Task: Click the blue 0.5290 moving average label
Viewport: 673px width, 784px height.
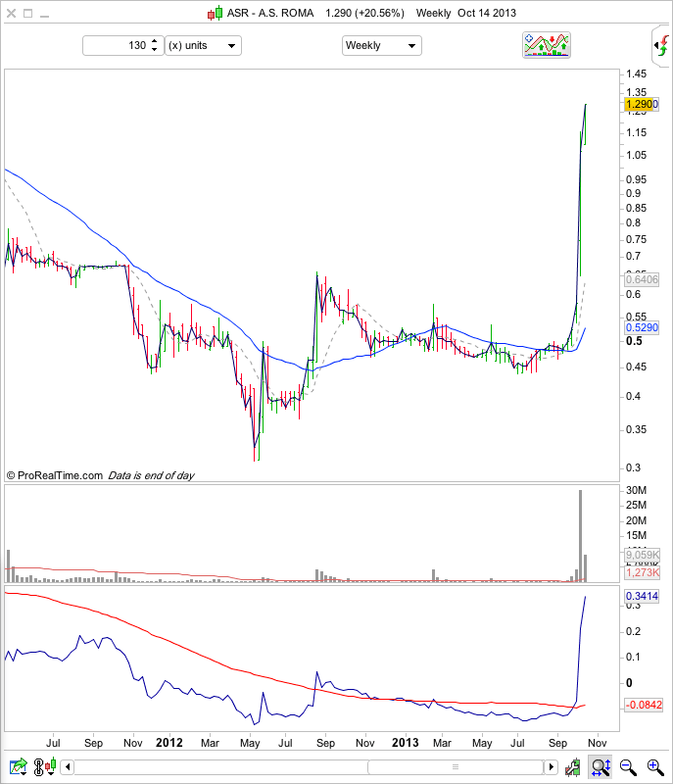Action: 642,327
